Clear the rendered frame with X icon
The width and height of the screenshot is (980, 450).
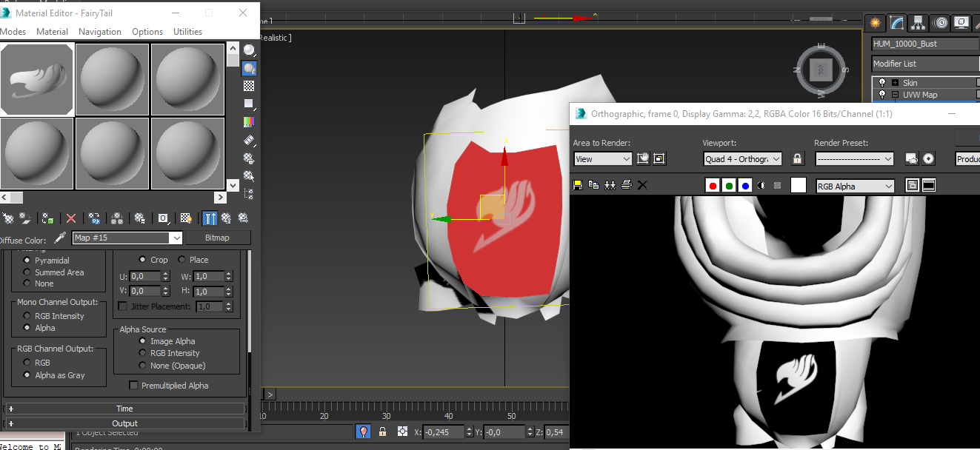642,185
